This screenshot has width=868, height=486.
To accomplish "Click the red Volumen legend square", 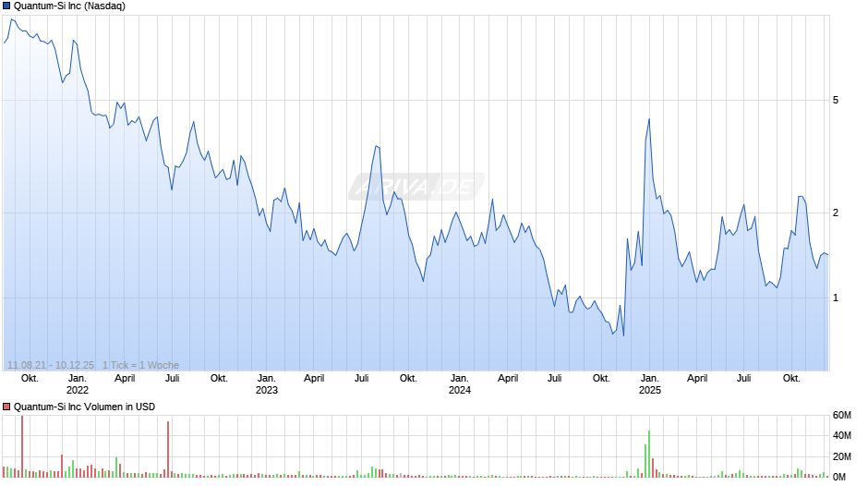I will [6, 407].
